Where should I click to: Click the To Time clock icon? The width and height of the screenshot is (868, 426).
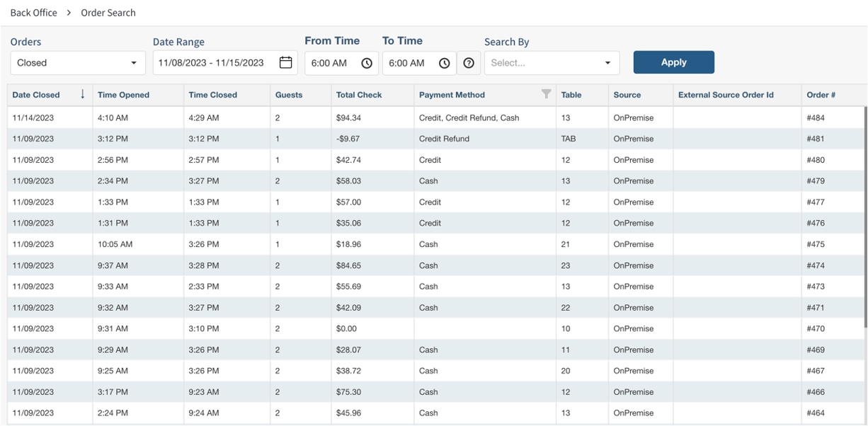point(444,63)
